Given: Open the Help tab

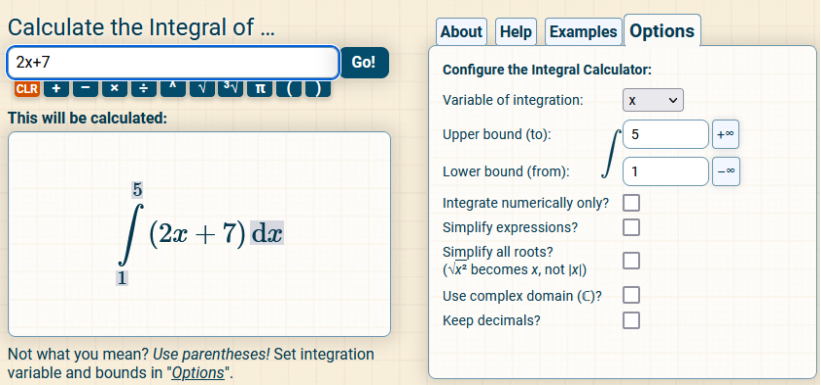Looking at the screenshot, I should [516, 32].
